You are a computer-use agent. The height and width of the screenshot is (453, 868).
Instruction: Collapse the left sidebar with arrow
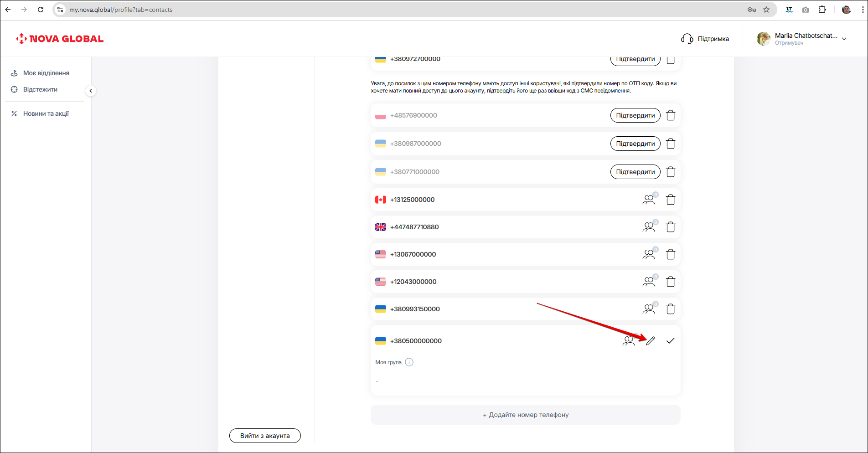coord(91,91)
